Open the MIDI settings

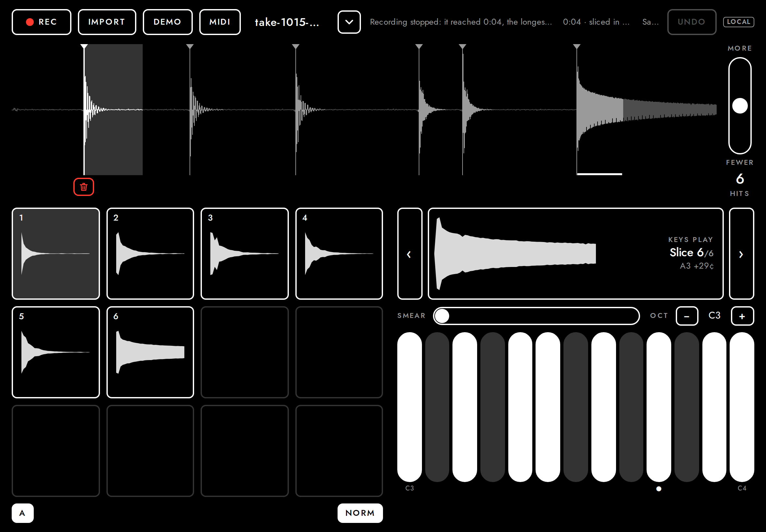220,22
